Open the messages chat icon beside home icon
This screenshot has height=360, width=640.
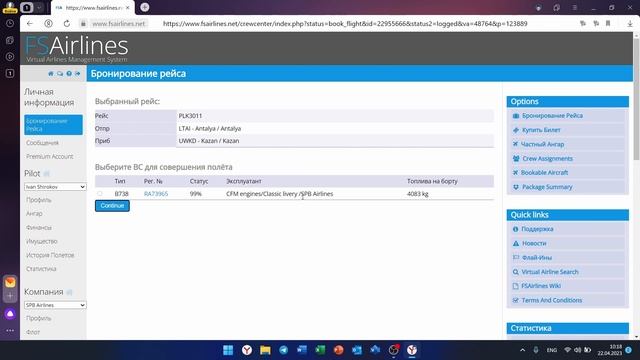[60, 73]
